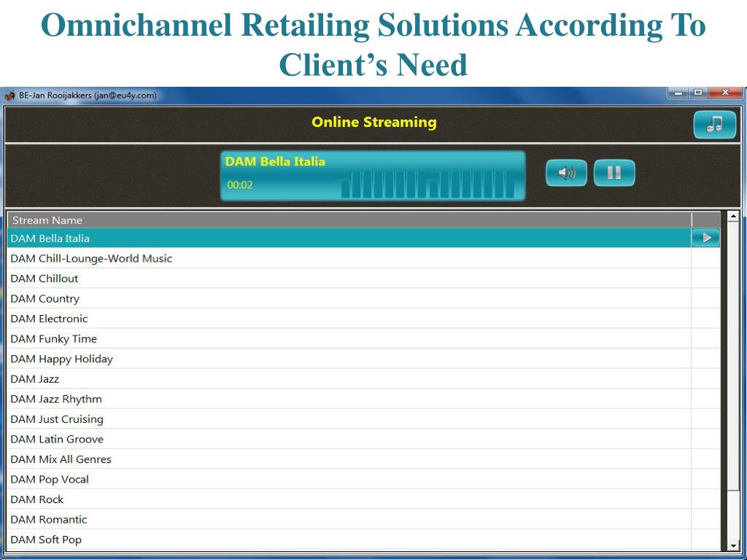Viewport: 747px width, 560px height.
Task: Select the DAM Soft Pop stream
Action: (x=349, y=539)
